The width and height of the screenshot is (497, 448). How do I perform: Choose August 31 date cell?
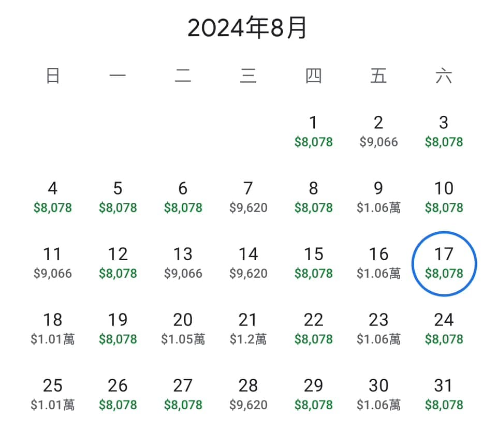click(x=444, y=395)
